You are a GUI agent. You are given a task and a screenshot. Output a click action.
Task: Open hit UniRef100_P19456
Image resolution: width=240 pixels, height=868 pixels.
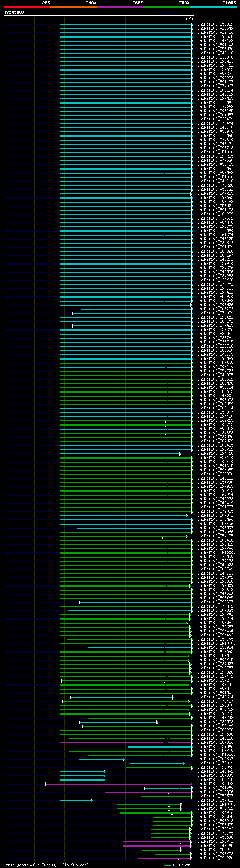[215, 32]
